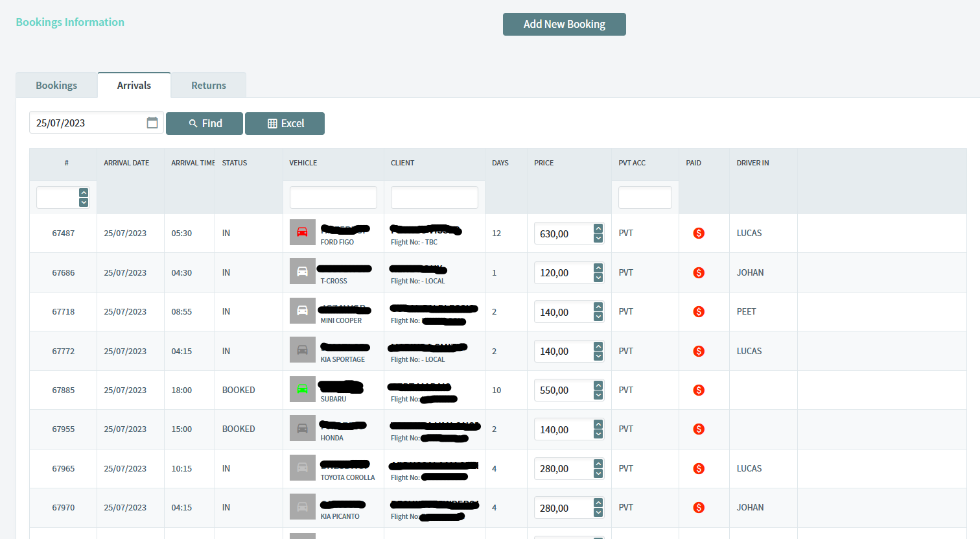The image size is (980, 539).
Task: Click the paid status icon for booking 67487
Action: pos(699,234)
